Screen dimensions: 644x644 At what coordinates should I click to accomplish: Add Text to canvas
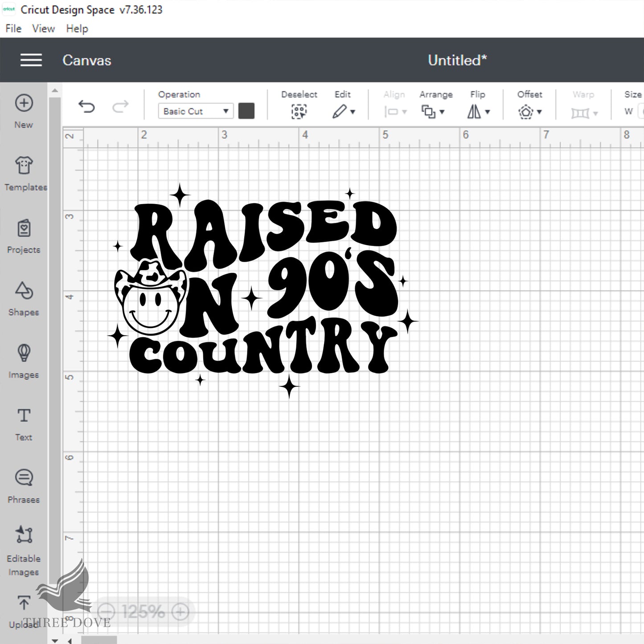[24, 424]
